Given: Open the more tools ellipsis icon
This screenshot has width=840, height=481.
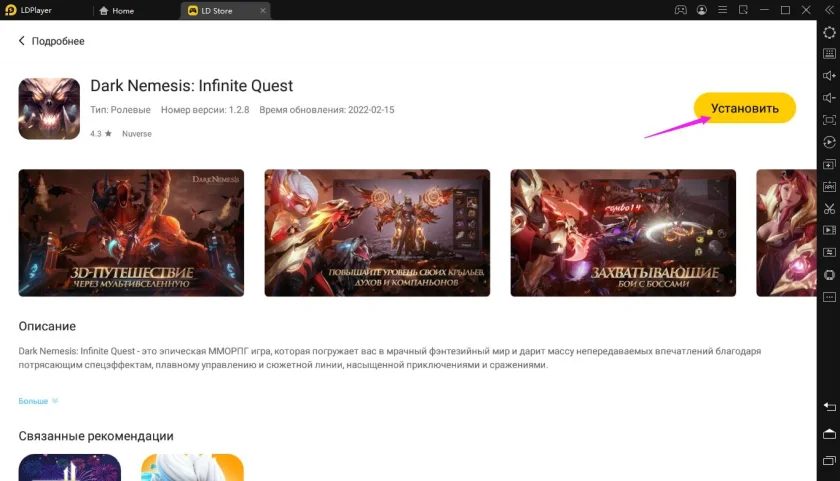Looking at the screenshot, I should click(x=829, y=297).
